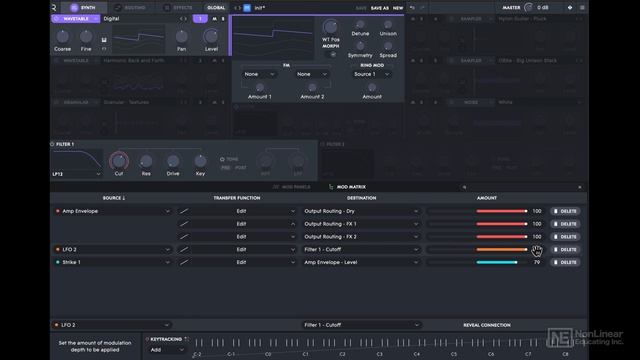Screen dimensions: 640x360
Task: Adjust amount slider for Amp Envelope - Level
Action: [x=478, y=262]
